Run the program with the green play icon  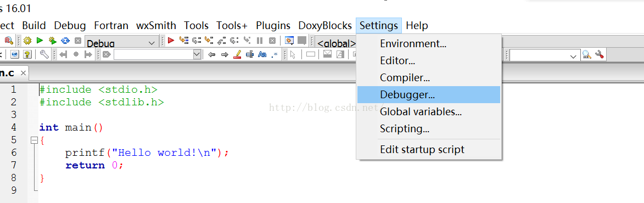coord(40,41)
